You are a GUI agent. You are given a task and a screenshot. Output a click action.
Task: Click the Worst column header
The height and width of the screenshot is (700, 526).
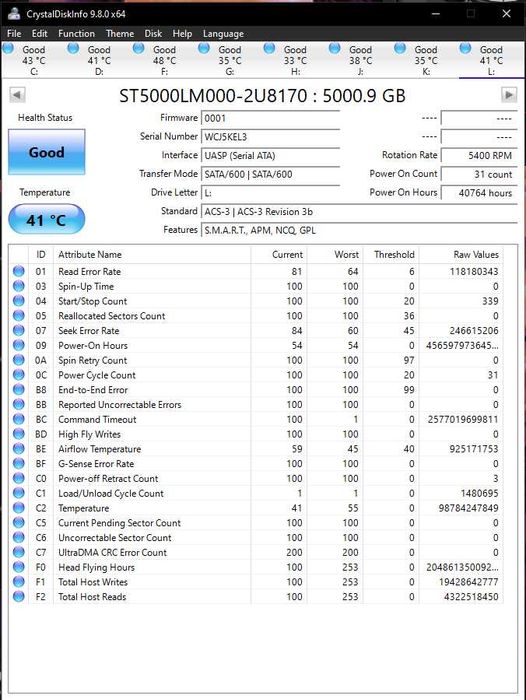335,254
